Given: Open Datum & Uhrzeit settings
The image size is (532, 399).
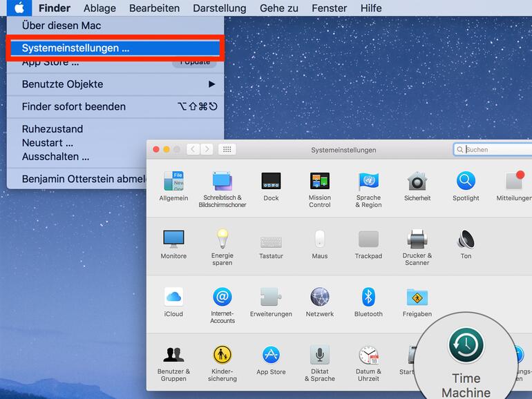Looking at the screenshot, I should coord(368,363).
